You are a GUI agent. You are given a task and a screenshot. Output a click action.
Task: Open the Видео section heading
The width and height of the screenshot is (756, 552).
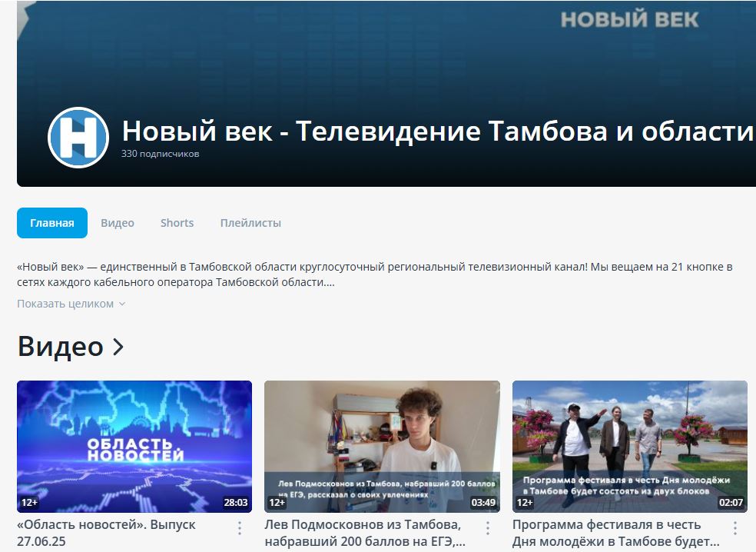(x=60, y=347)
